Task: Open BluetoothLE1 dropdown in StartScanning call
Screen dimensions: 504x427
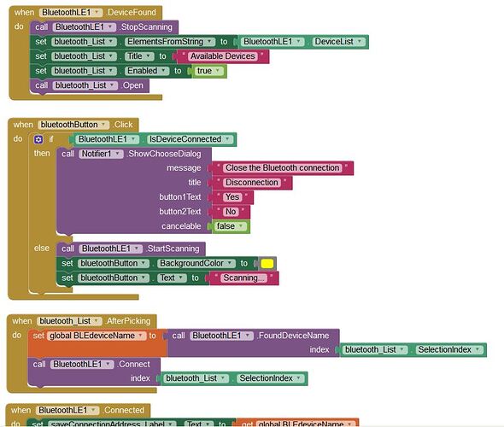Action: (x=110, y=249)
